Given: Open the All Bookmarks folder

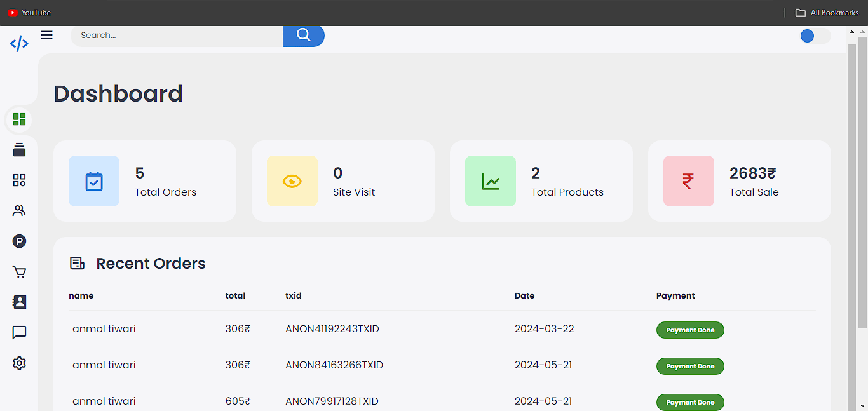Looking at the screenshot, I should click(827, 13).
